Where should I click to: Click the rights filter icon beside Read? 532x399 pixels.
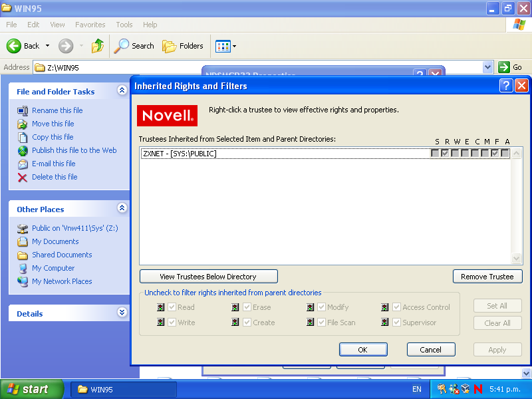pos(161,307)
